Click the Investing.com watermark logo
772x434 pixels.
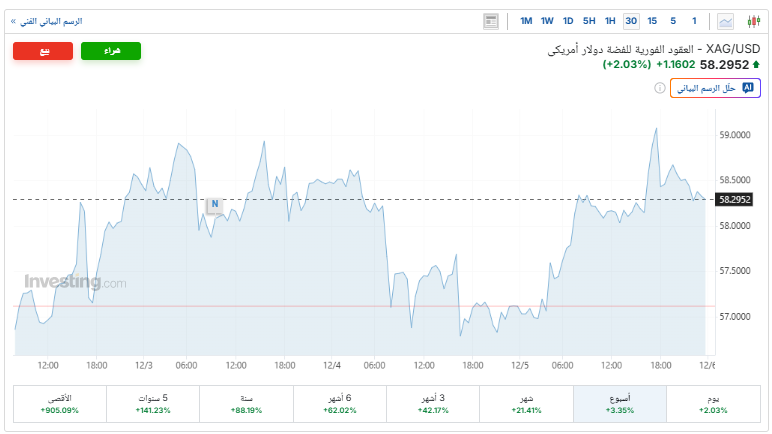[75, 282]
